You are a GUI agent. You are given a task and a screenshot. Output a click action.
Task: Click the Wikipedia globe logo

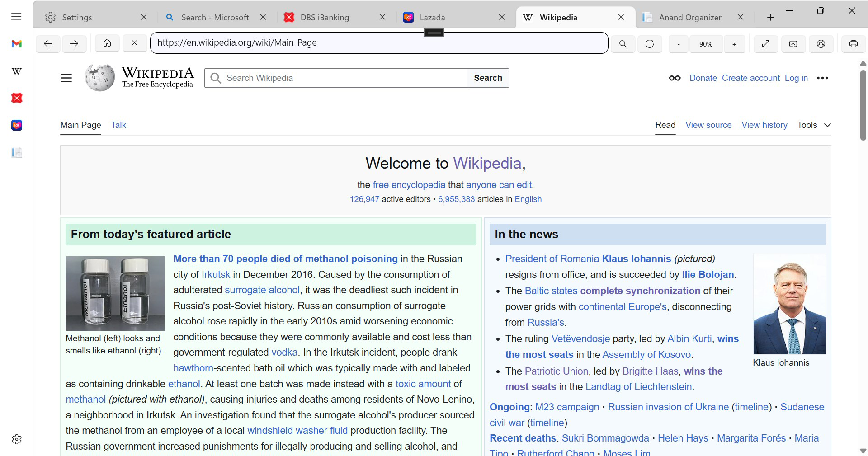tap(100, 78)
